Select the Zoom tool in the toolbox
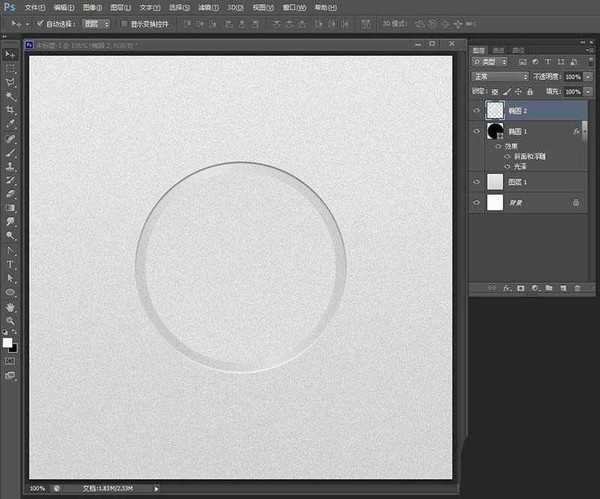This screenshot has height=499, width=600. coord(10,320)
